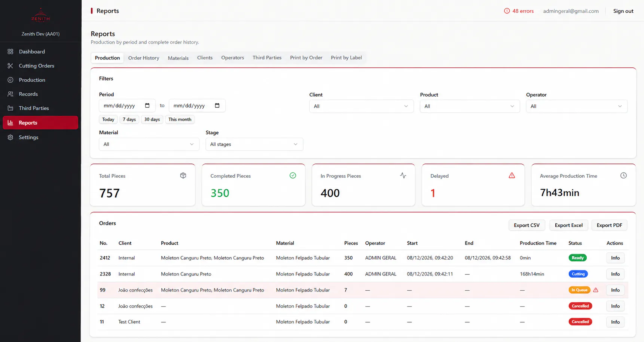Open the Material filter dropdown
The height and width of the screenshot is (342, 644).
pos(149,144)
